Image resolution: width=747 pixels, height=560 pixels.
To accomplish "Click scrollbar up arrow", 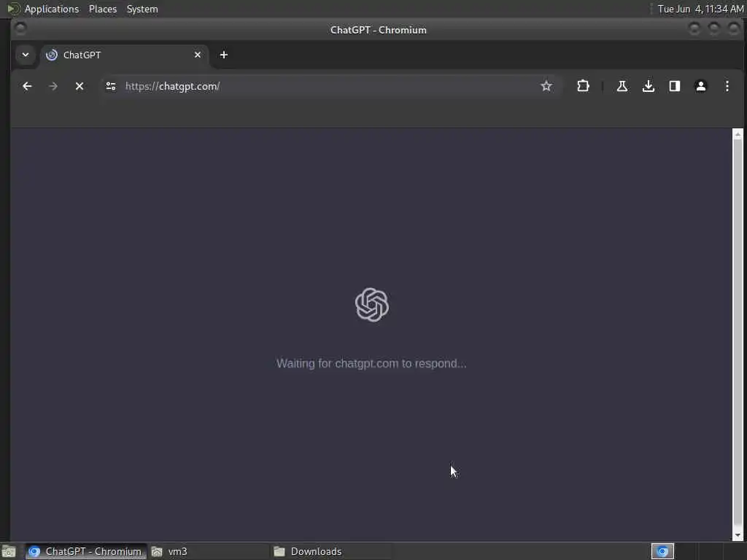I will point(738,134).
